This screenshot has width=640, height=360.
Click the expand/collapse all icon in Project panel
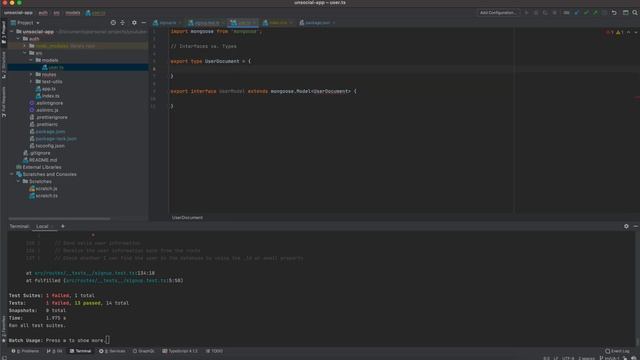point(122,23)
